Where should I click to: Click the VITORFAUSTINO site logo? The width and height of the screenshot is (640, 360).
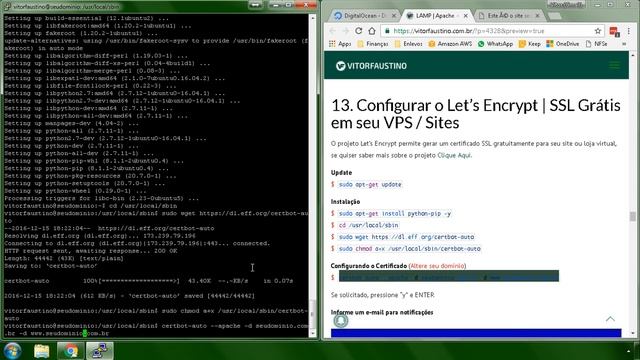tap(371, 66)
